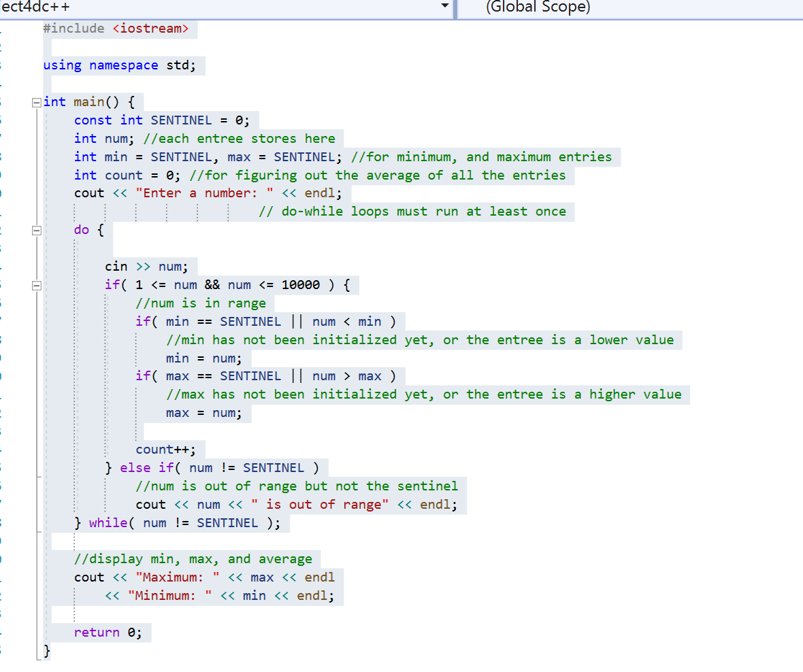The width and height of the screenshot is (803, 672).
Task: Click comment 'do-while loops must run at least once'
Action: [412, 212]
